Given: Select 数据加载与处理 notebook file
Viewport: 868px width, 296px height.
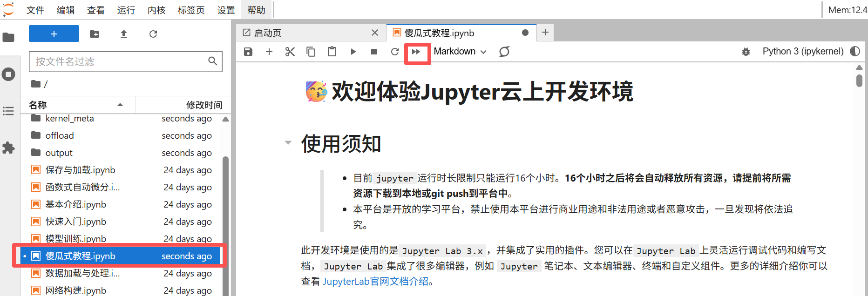Looking at the screenshot, I should [x=121, y=273].
